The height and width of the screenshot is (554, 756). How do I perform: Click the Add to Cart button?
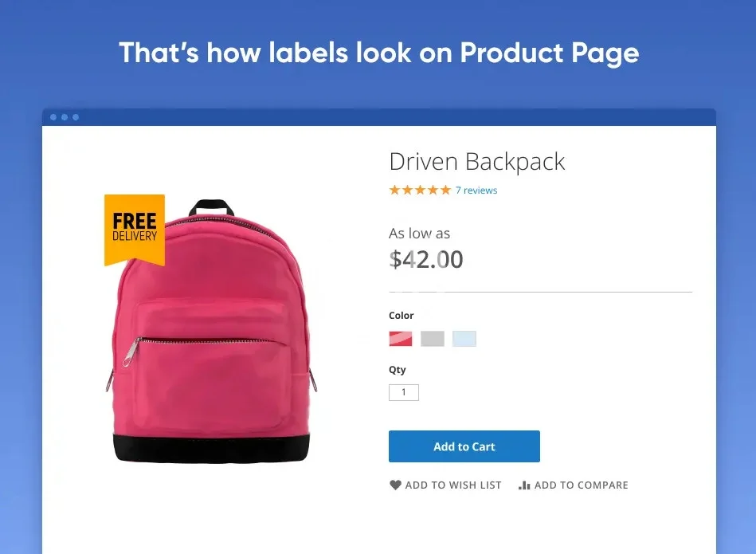point(464,446)
